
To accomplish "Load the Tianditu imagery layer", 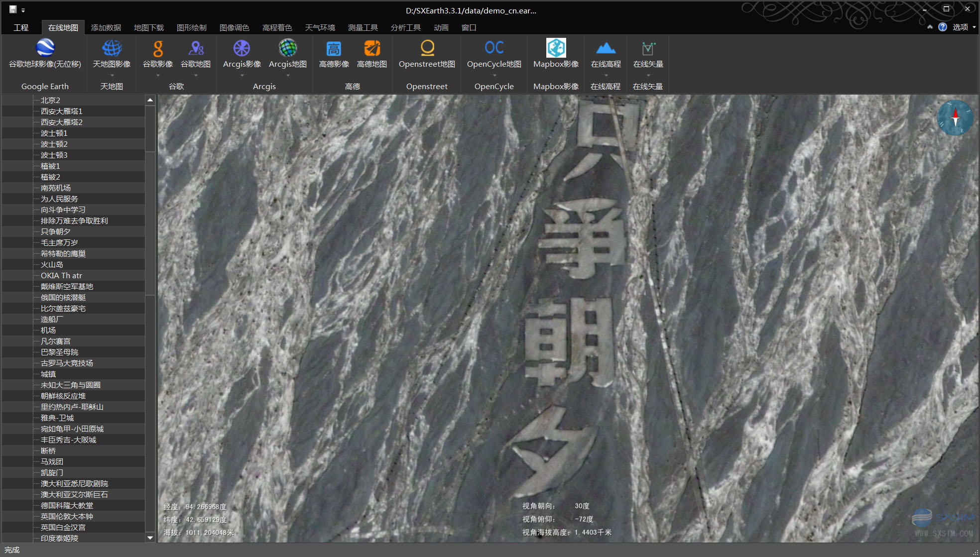I will point(112,54).
